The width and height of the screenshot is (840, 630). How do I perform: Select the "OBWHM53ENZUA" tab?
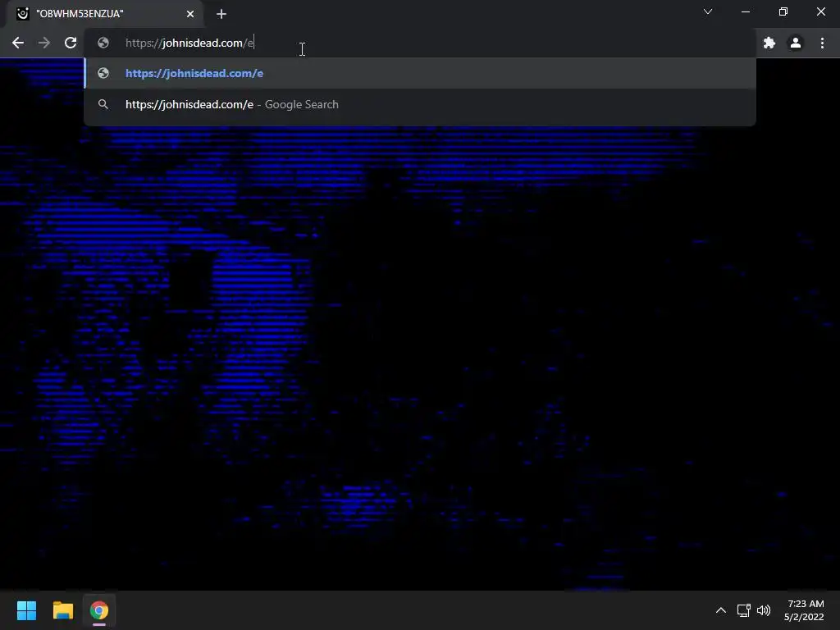click(105, 14)
